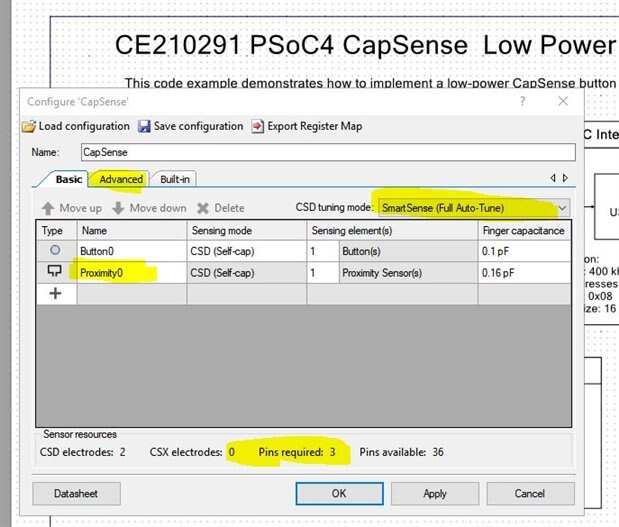Click the Name column header
Screen dimensions: 619x527
[132, 231]
